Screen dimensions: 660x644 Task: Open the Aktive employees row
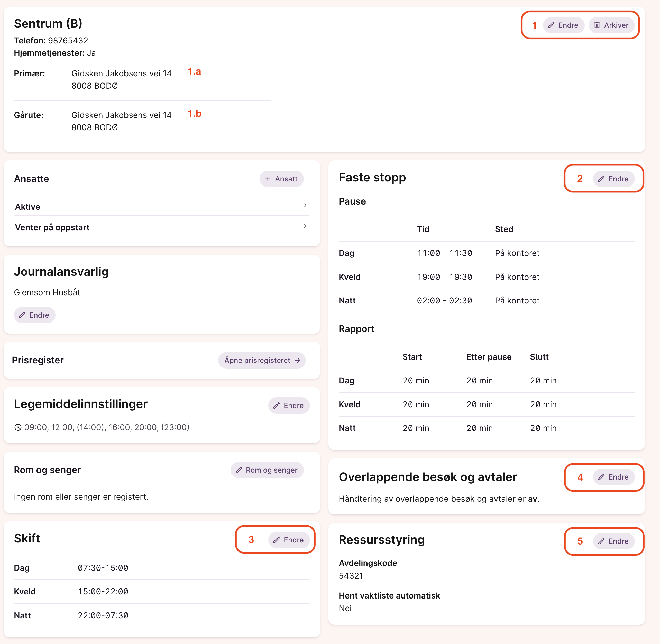coord(162,207)
